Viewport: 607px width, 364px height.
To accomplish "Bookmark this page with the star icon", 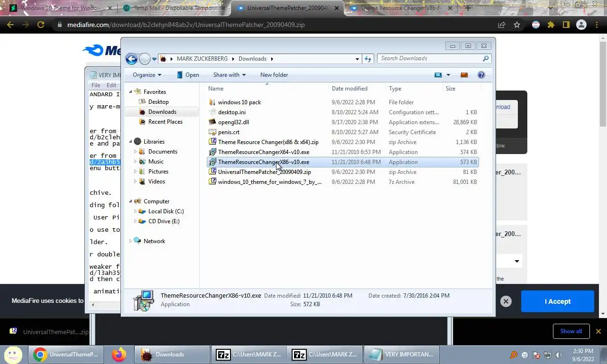I will tap(517, 25).
